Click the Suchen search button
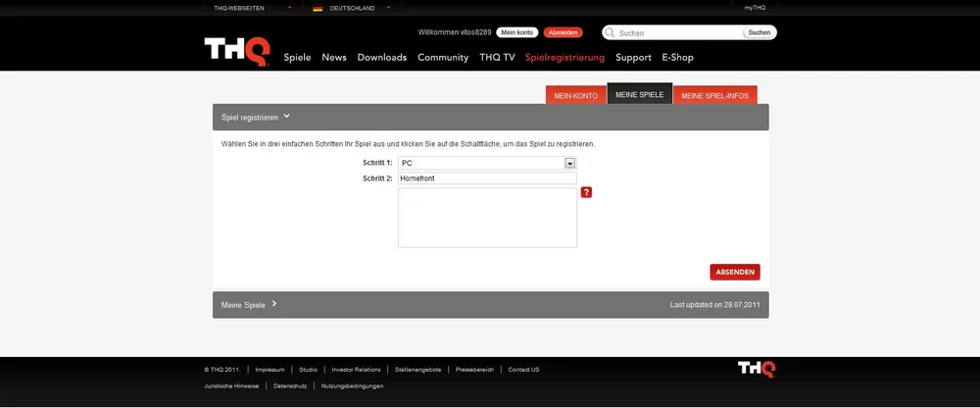The height and width of the screenshot is (408, 980). pos(759,32)
